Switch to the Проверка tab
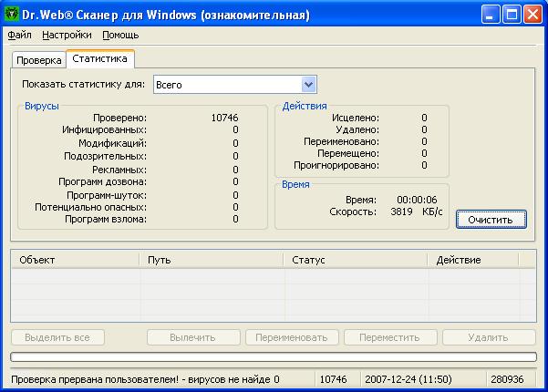548x392 pixels. point(39,60)
